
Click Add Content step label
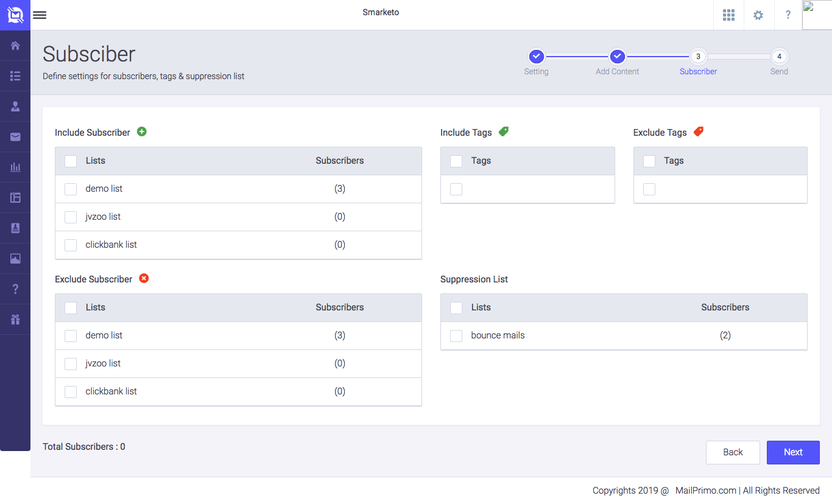[618, 71]
